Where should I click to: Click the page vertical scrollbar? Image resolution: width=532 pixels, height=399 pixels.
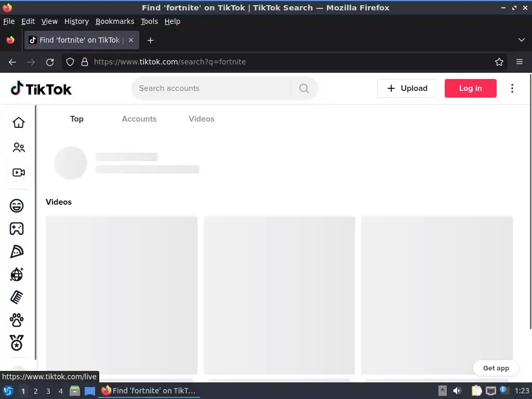[x=530, y=202]
